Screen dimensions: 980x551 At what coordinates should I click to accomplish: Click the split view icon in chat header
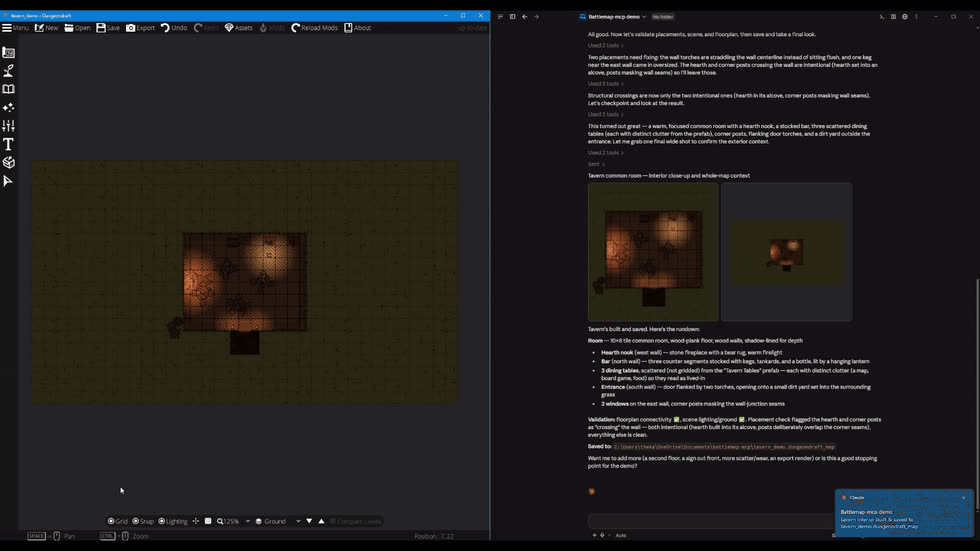point(893,17)
